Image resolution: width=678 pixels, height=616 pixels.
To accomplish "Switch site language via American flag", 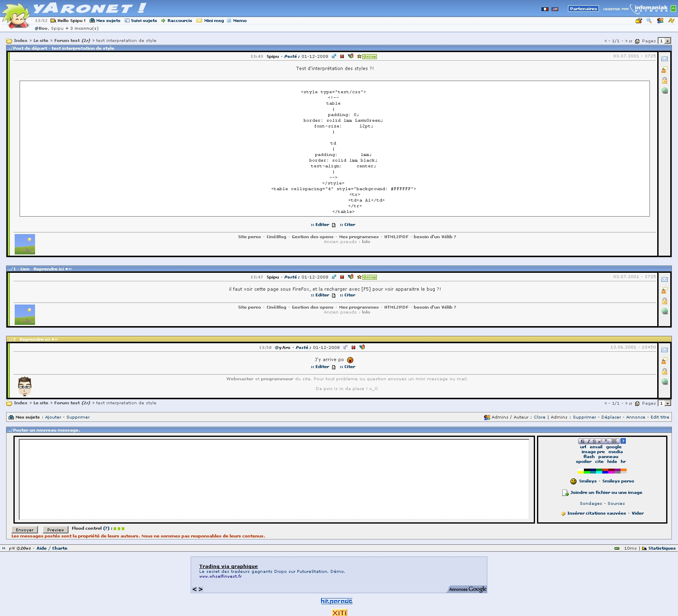I will (555, 9).
